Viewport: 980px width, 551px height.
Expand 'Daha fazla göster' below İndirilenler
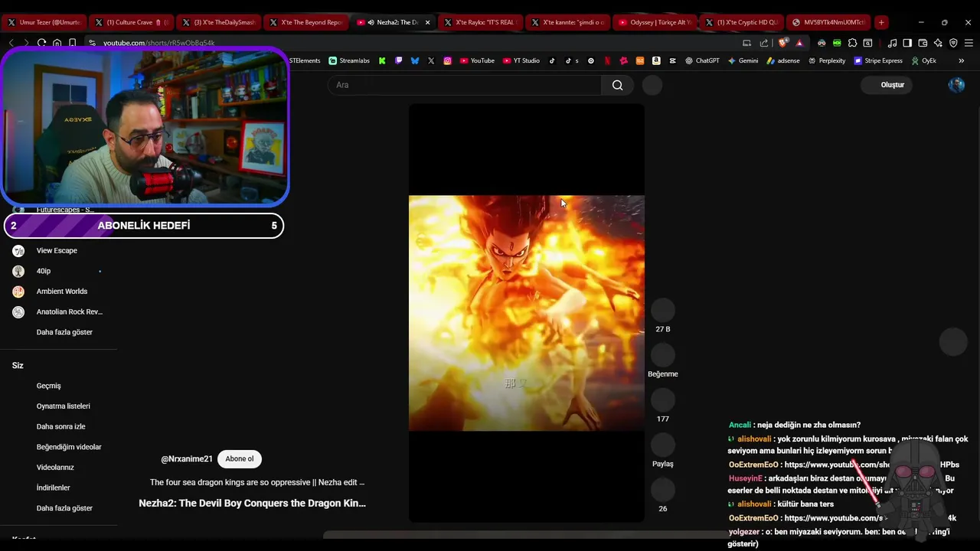coord(64,508)
